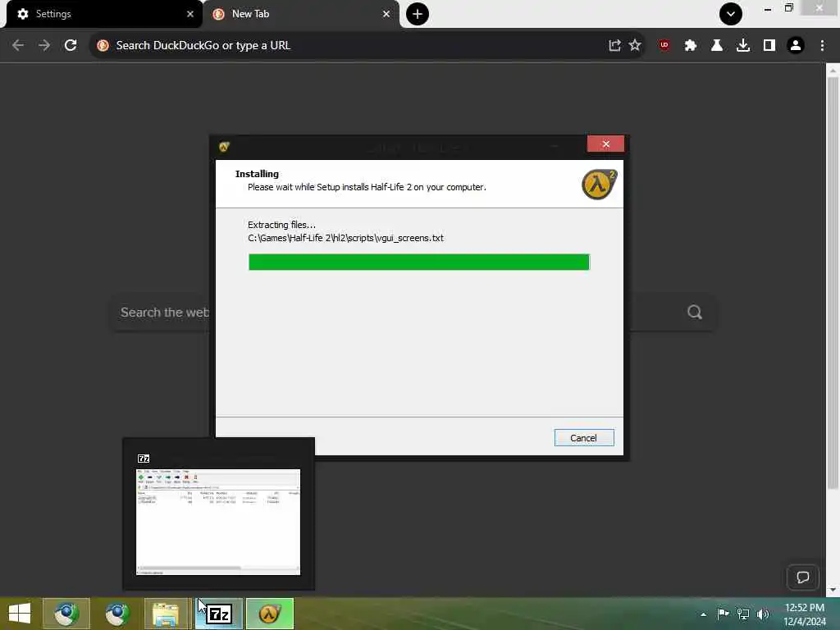Screen dimensions: 840x630
Task: Open the Windows Start button
Action: click(20, 614)
